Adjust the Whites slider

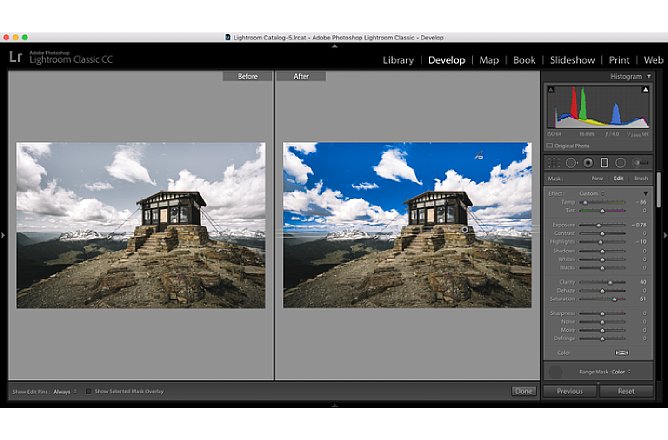pos(602,259)
